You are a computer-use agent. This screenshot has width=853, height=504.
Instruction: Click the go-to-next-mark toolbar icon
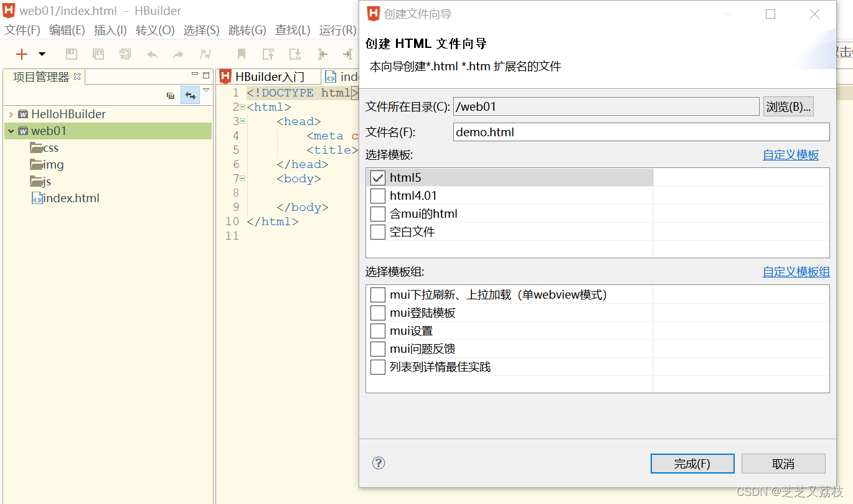coord(295,54)
